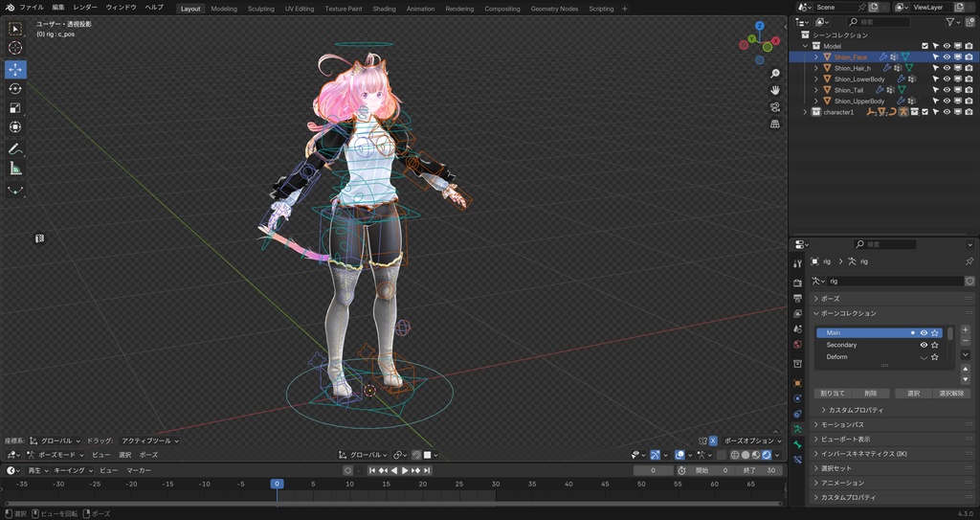The height and width of the screenshot is (520, 980).
Task: Select the Measure ruler tool
Action: 15,168
